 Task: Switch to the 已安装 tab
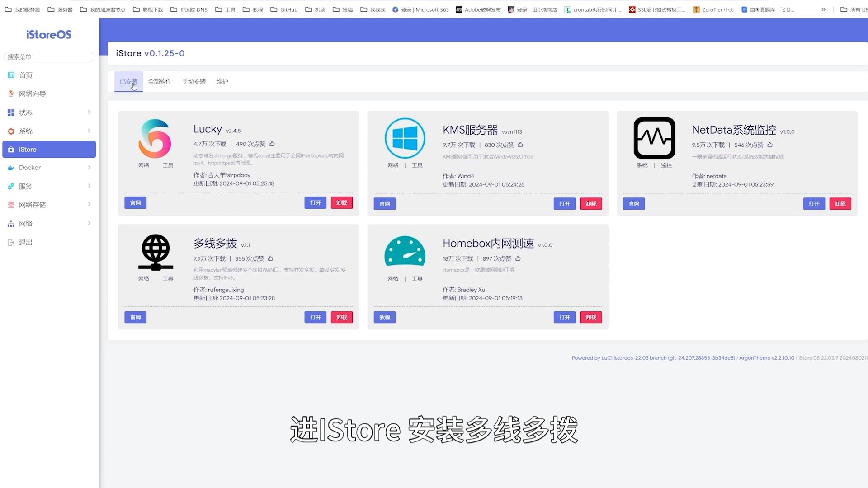[128, 81]
